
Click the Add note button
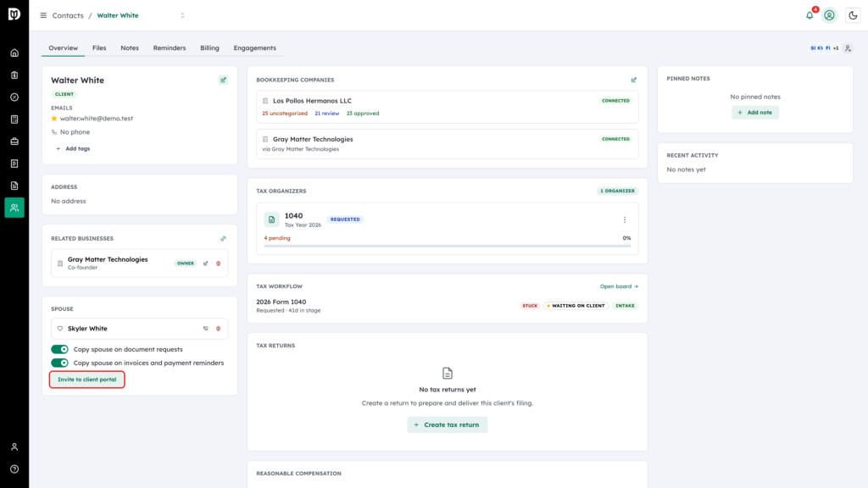click(755, 113)
